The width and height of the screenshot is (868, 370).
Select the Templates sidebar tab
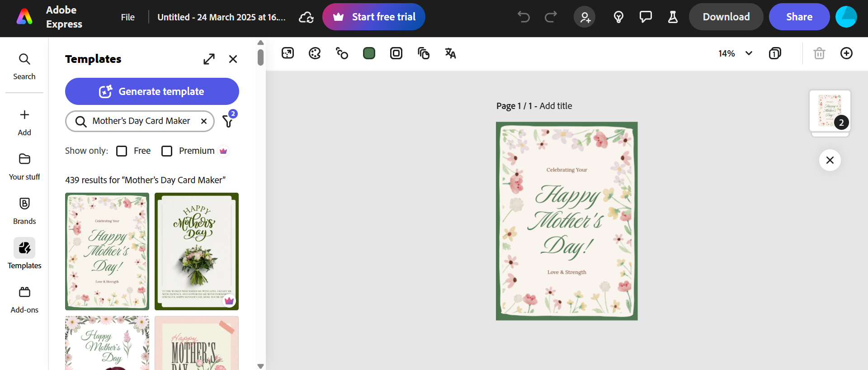24,254
